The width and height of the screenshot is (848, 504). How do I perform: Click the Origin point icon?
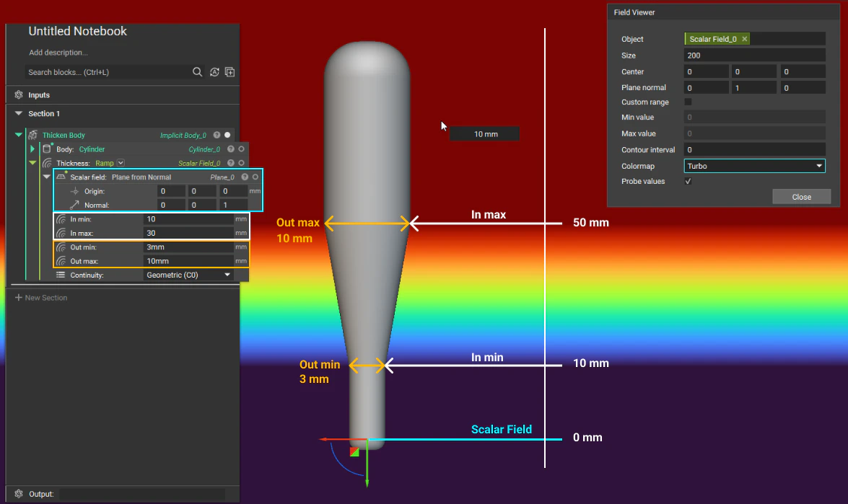pos(74,190)
